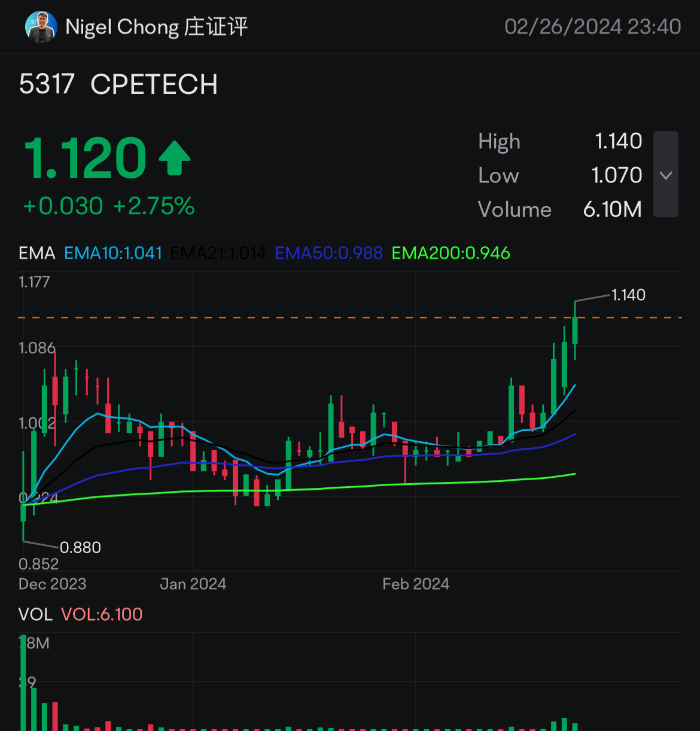Tap the 0.880 low marker on chart
Image resolution: width=700 pixels, height=731 pixels.
click(x=80, y=547)
